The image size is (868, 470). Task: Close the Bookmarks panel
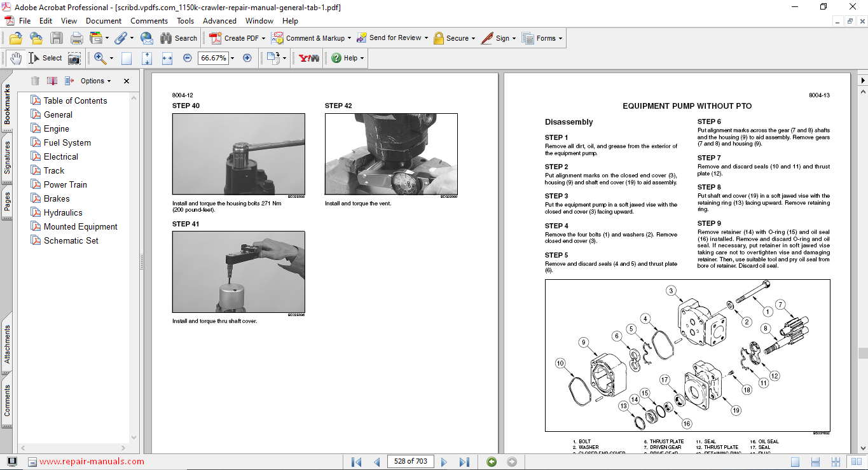pyautogui.click(x=127, y=81)
